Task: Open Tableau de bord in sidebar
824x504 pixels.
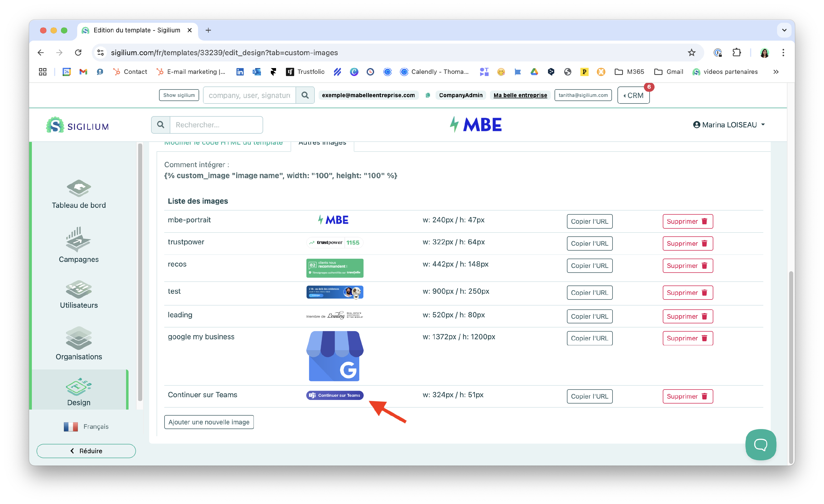Action: [x=79, y=194]
